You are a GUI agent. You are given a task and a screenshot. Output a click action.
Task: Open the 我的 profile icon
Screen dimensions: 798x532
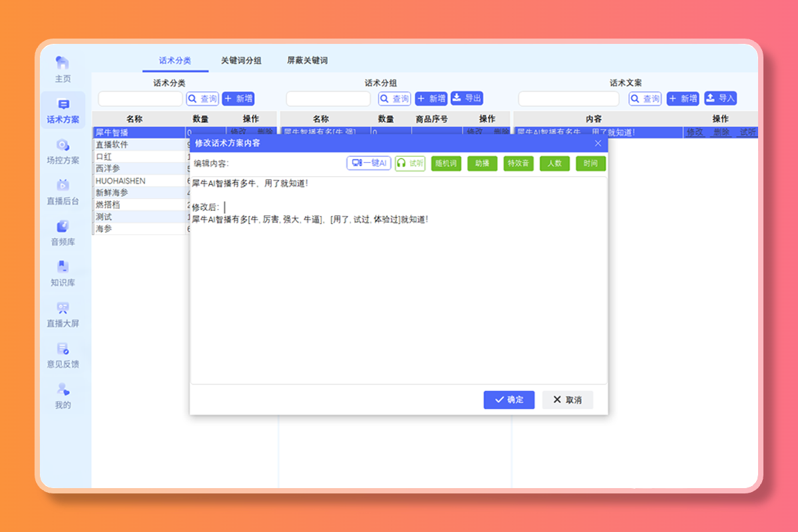point(63,390)
